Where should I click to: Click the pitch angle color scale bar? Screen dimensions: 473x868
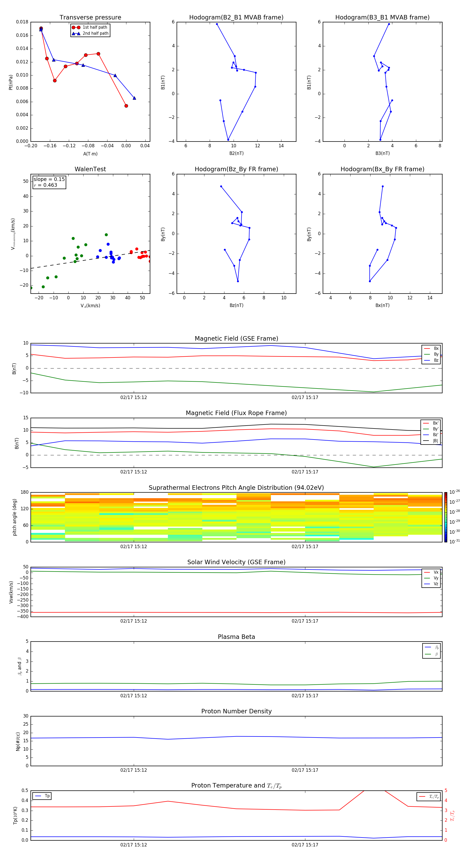point(446,517)
